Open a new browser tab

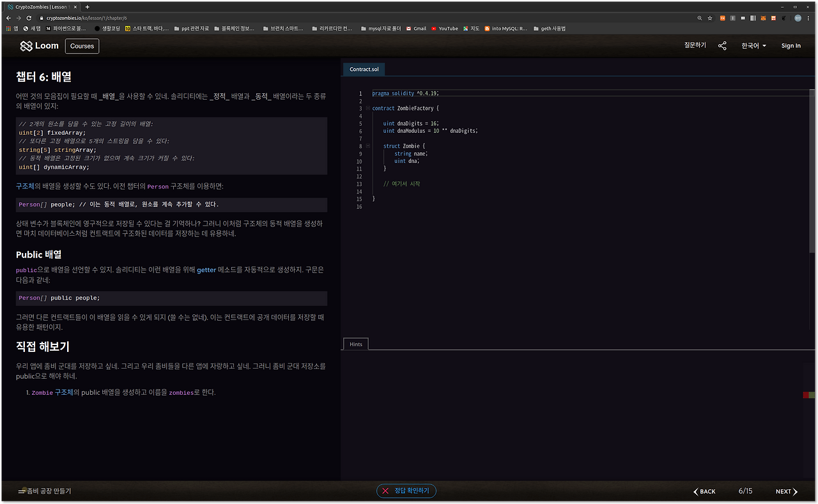point(87,7)
